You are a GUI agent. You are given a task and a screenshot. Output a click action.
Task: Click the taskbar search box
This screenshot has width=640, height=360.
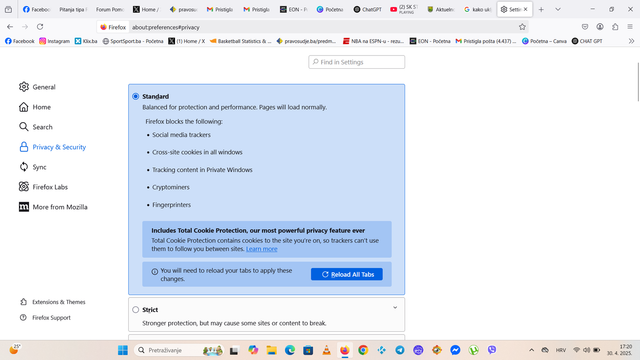pos(180,350)
